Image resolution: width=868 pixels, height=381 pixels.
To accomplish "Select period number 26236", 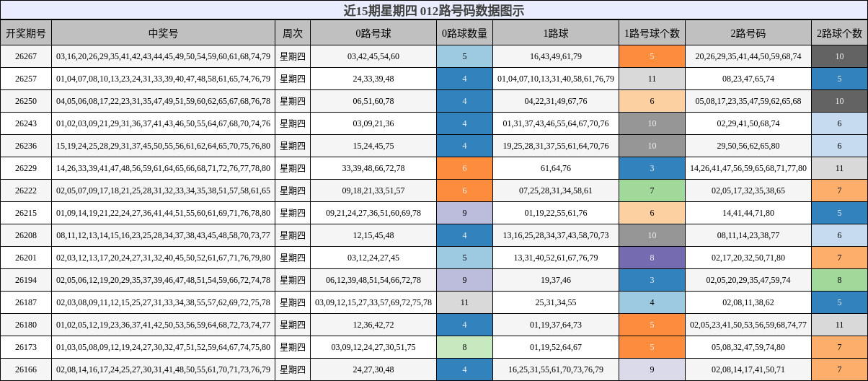I will (x=26, y=146).
